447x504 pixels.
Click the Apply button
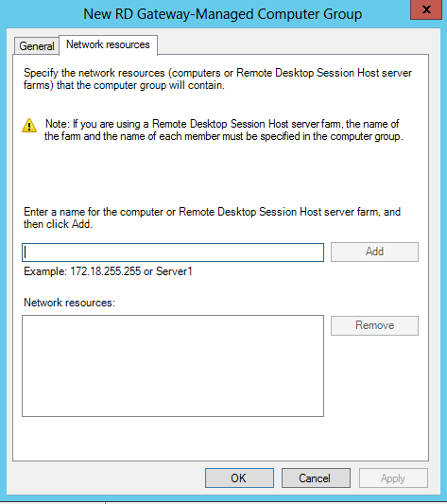point(393,478)
